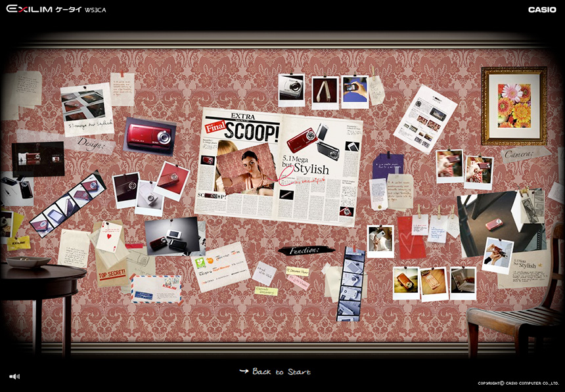The height and width of the screenshot is (392, 565).
Task: Open the photo captioned 5.1mega but Stylish
Action: [87, 110]
